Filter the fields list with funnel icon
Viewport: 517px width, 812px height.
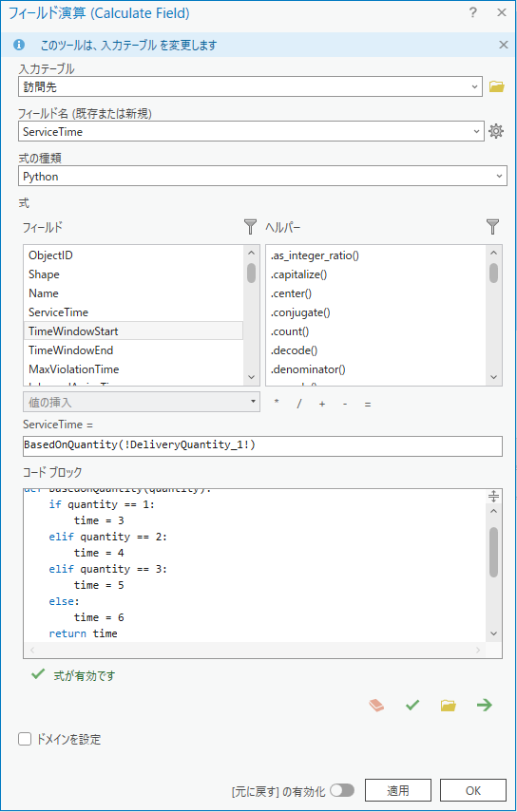tap(250, 227)
